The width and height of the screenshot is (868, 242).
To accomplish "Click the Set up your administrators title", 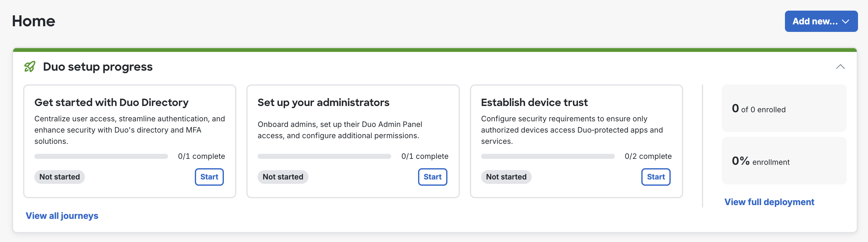I will (323, 102).
